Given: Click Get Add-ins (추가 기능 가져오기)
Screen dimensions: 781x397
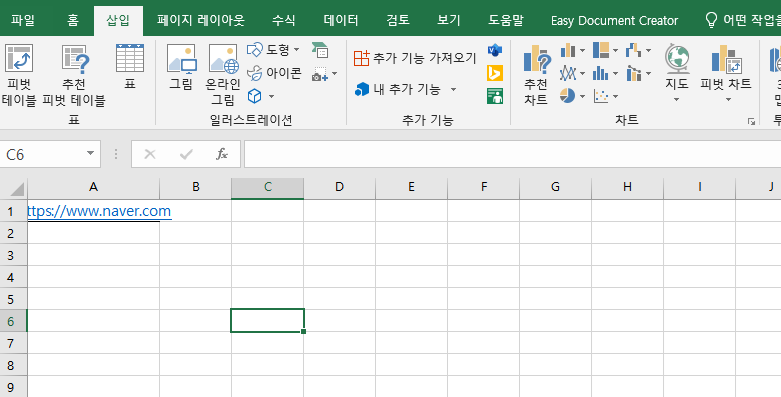Looking at the screenshot, I should click(415, 58).
